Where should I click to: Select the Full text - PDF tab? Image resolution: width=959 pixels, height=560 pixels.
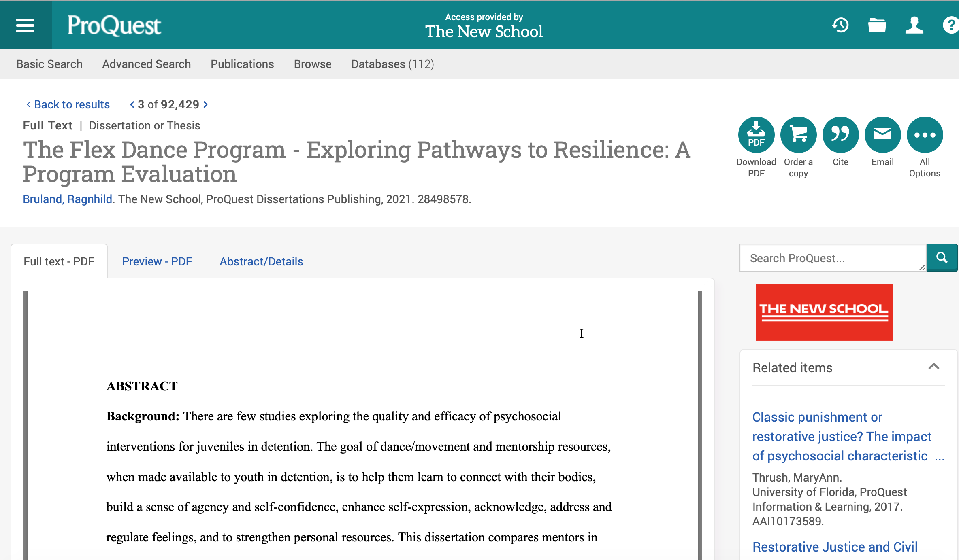point(59,261)
